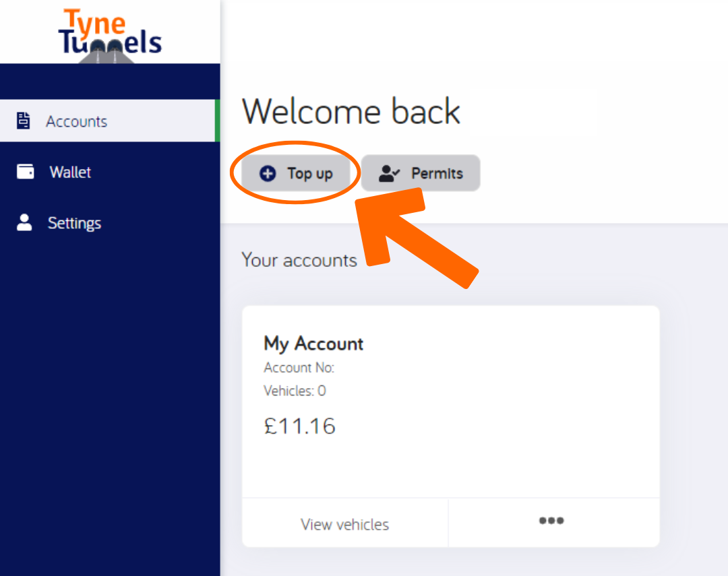Viewport: 728px width, 576px height.
Task: Click the My Account card title
Action: coord(314,344)
